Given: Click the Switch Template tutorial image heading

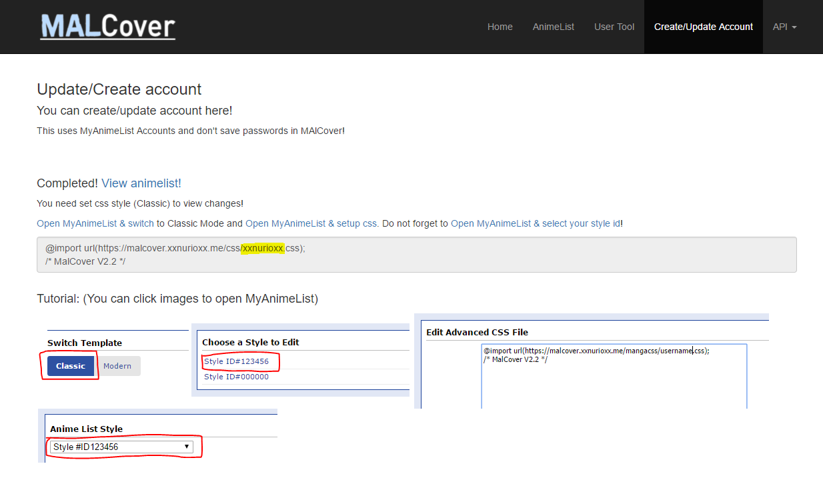Looking at the screenshot, I should 85,343.
